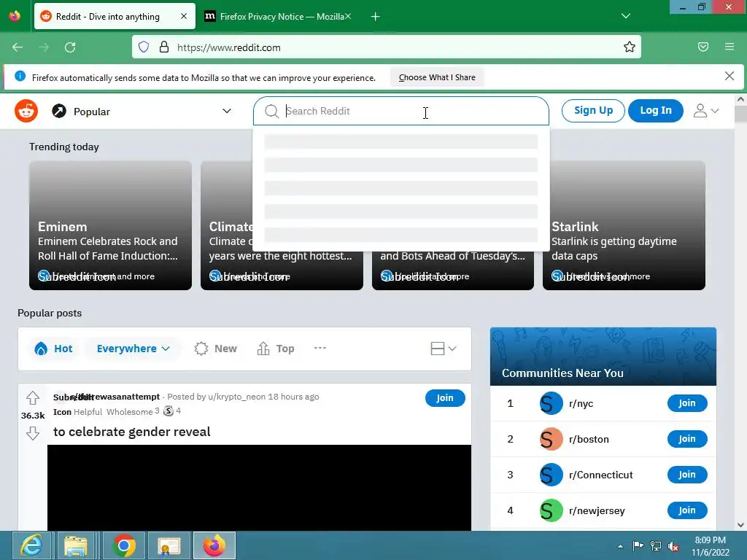Dismiss the Firefox data notification bar
Image resolution: width=747 pixels, height=560 pixels.
tap(729, 76)
